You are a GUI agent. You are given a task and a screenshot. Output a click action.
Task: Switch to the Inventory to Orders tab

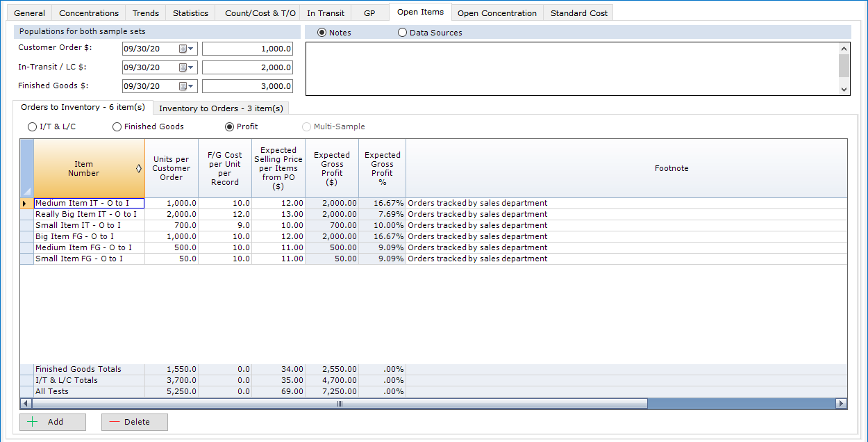pyautogui.click(x=220, y=108)
